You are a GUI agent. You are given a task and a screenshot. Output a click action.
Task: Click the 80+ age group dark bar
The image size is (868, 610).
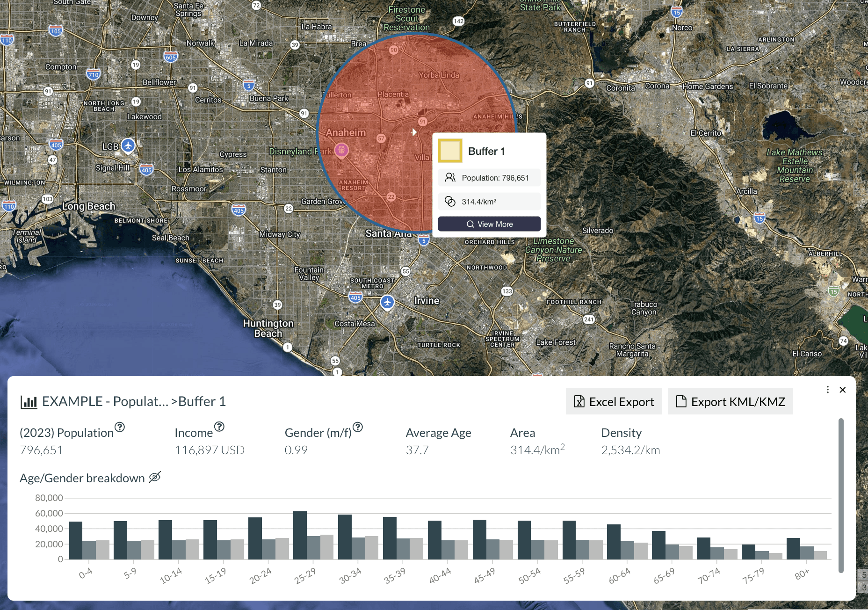pos(793,548)
